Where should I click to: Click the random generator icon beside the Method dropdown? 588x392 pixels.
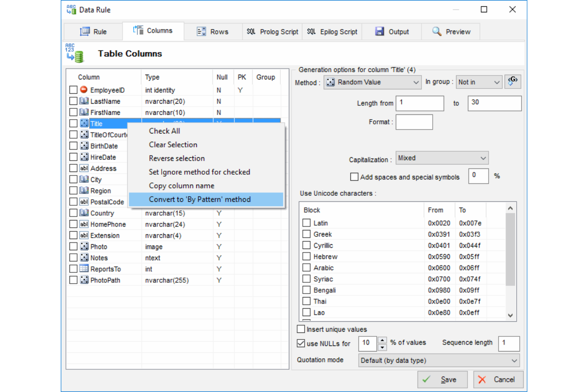[x=513, y=82]
